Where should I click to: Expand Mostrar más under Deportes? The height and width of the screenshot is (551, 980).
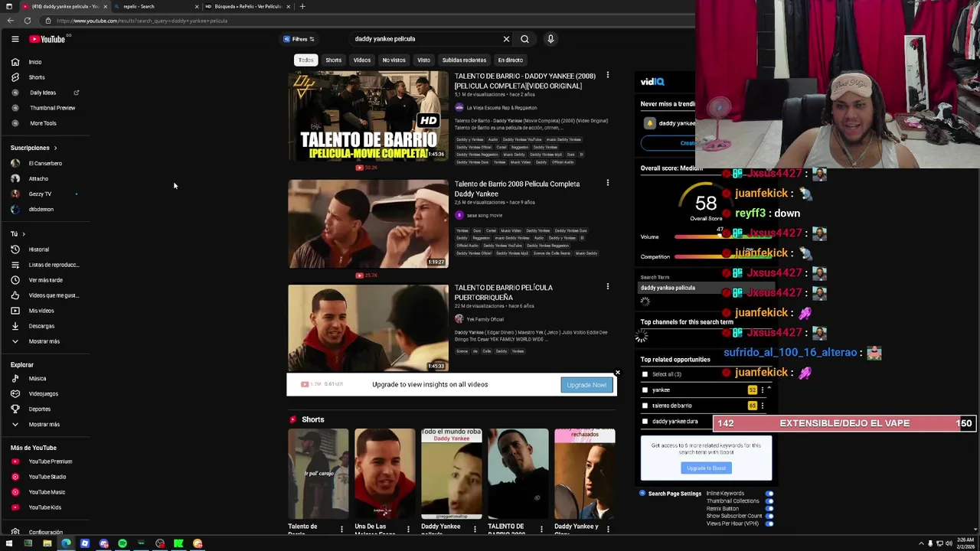[46, 425]
